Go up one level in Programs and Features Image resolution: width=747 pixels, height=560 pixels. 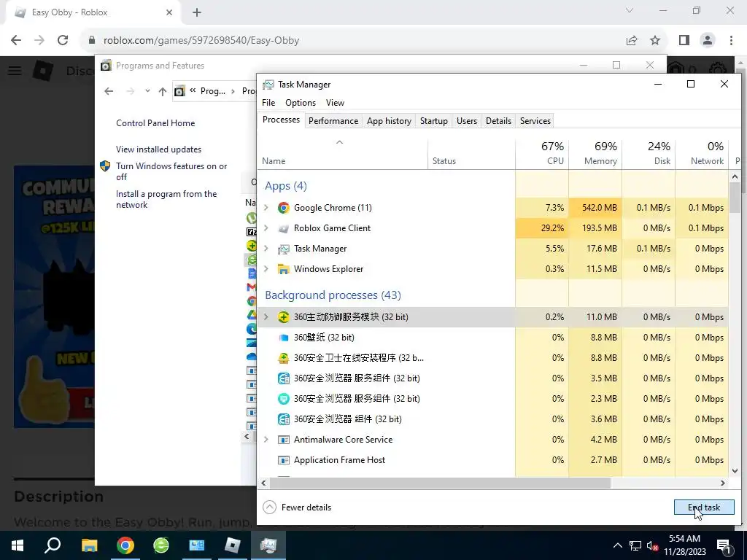click(163, 91)
